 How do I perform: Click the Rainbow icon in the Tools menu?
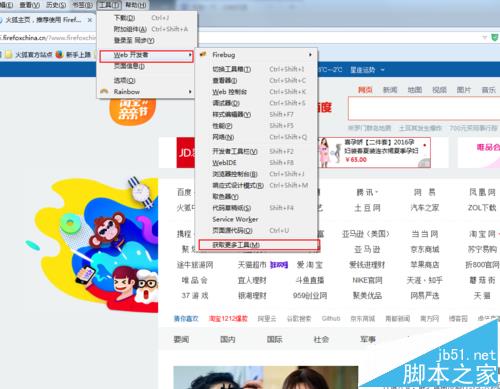tap(104, 91)
